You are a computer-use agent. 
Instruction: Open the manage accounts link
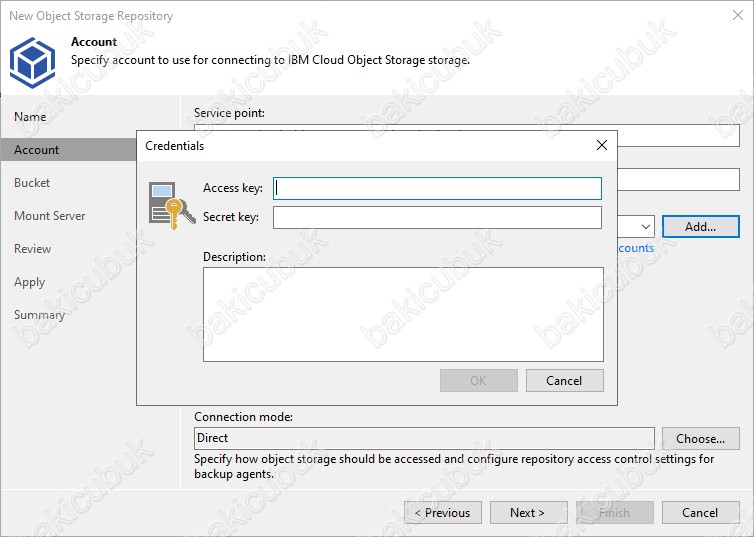click(x=636, y=248)
